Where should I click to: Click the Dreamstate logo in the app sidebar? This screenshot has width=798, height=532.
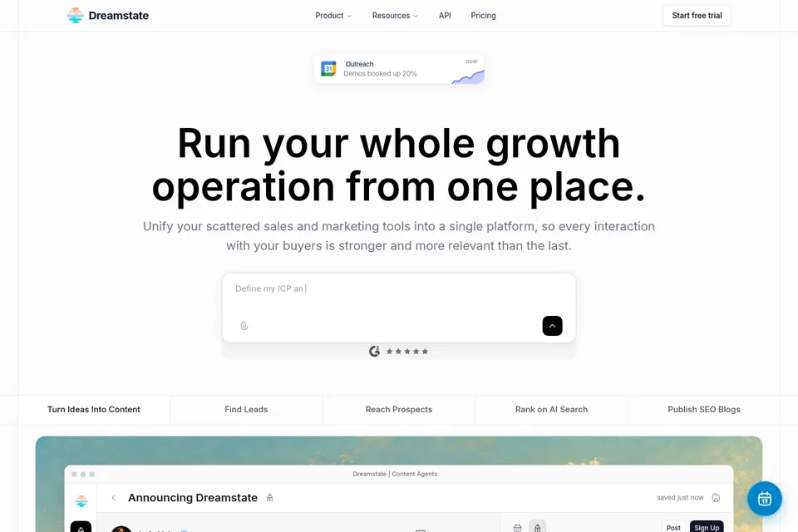coord(81,501)
